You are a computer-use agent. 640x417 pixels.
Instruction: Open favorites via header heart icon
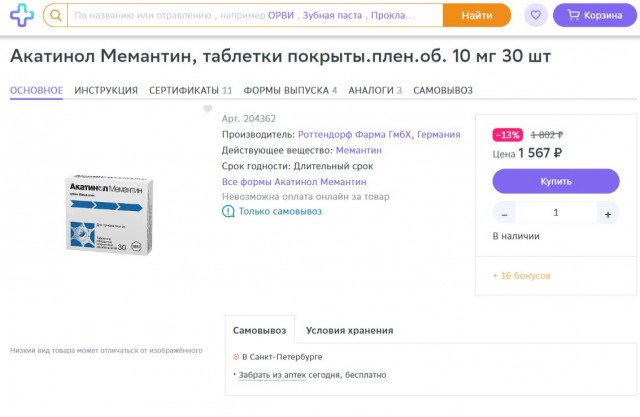(536, 16)
